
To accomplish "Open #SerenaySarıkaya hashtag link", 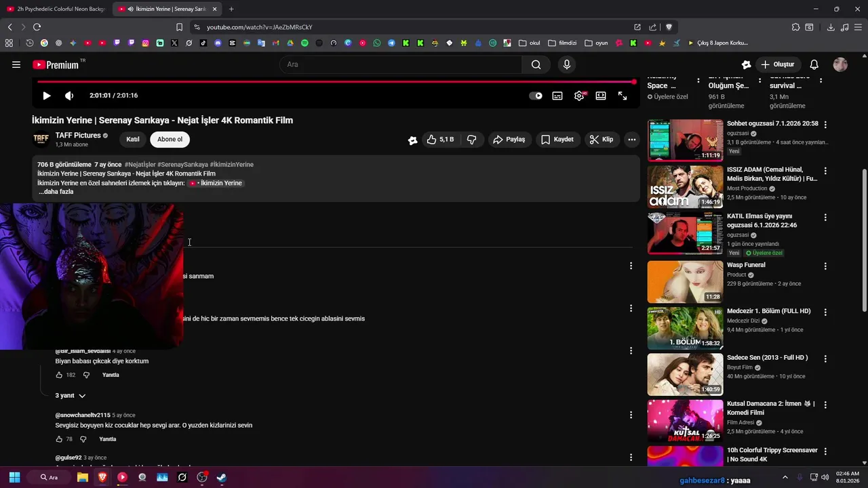I will [182, 165].
